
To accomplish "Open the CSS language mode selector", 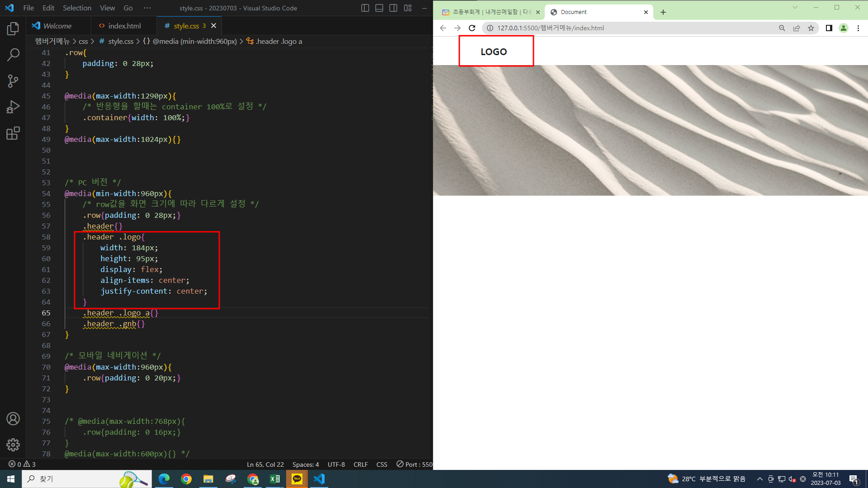I will pos(382,465).
